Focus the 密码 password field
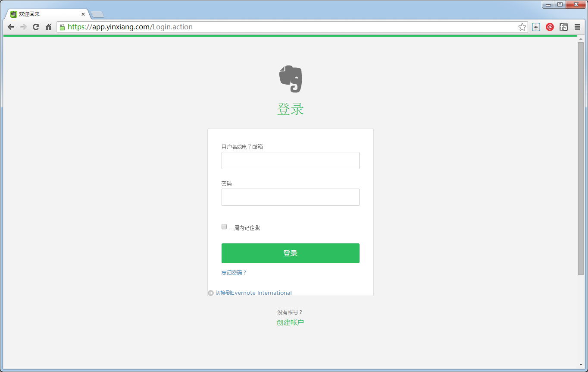The image size is (588, 372). click(291, 197)
